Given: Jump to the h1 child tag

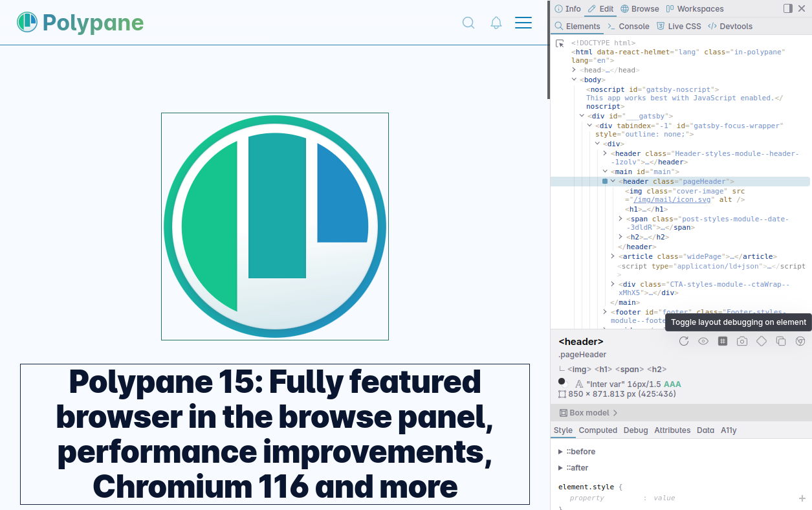Looking at the screenshot, I should click(x=603, y=369).
